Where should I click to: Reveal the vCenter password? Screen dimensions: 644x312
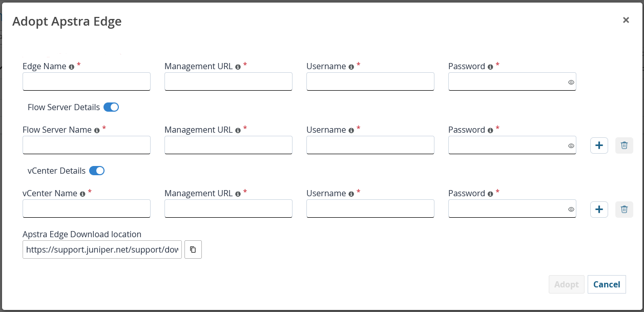pos(571,209)
